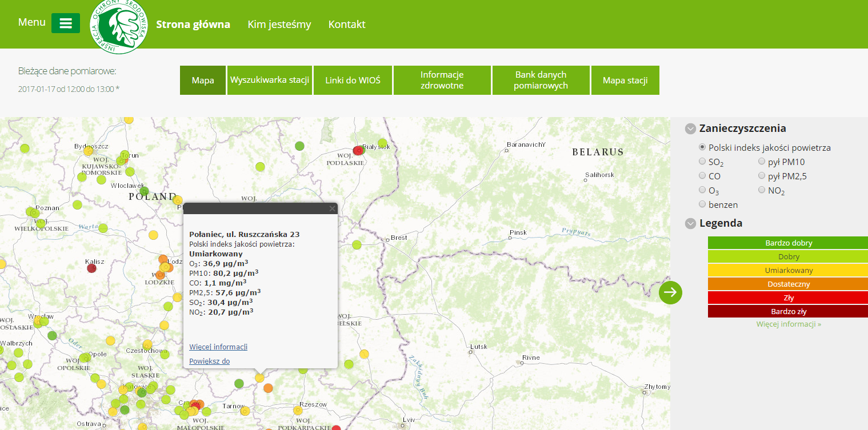Close the Połaniec station info popup
The height and width of the screenshot is (430, 868).
332,209
